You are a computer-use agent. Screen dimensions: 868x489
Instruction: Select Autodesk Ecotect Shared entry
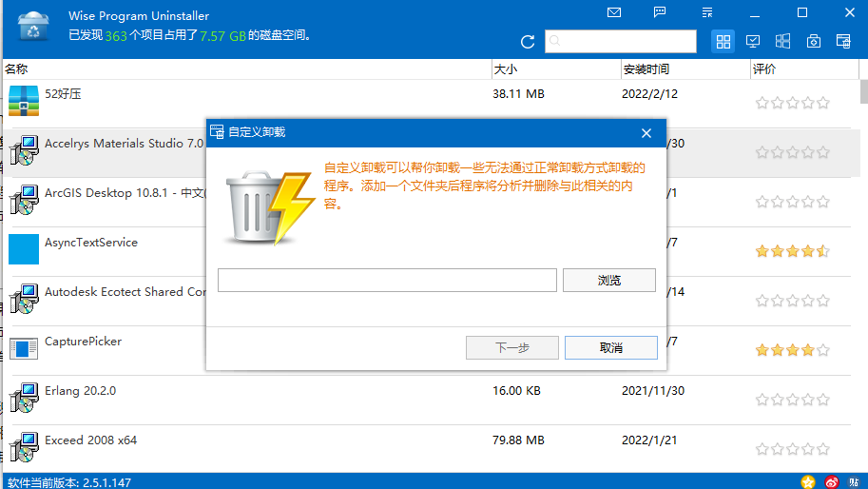tap(125, 292)
